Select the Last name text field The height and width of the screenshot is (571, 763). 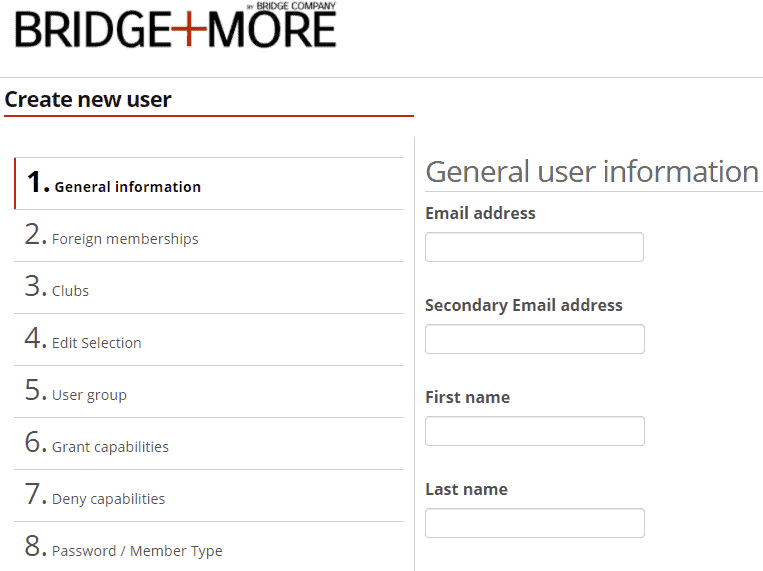[x=534, y=523]
